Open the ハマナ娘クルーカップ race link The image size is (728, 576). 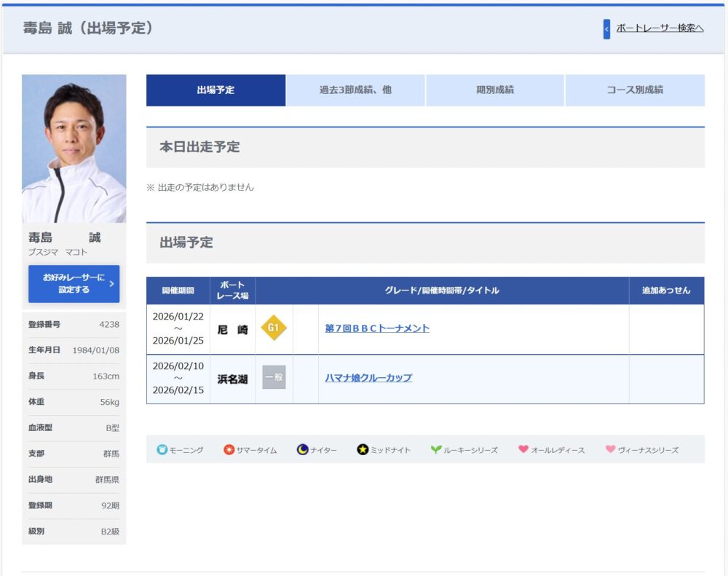[368, 378]
